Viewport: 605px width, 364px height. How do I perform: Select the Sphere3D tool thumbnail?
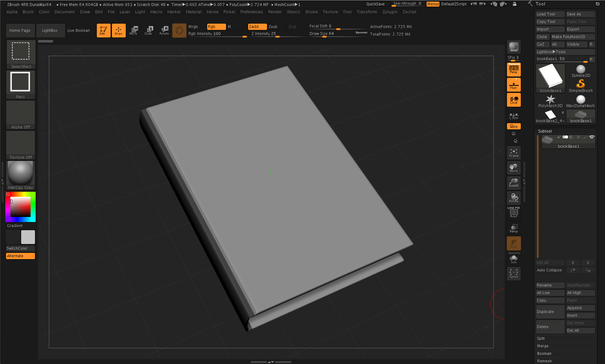coord(581,71)
